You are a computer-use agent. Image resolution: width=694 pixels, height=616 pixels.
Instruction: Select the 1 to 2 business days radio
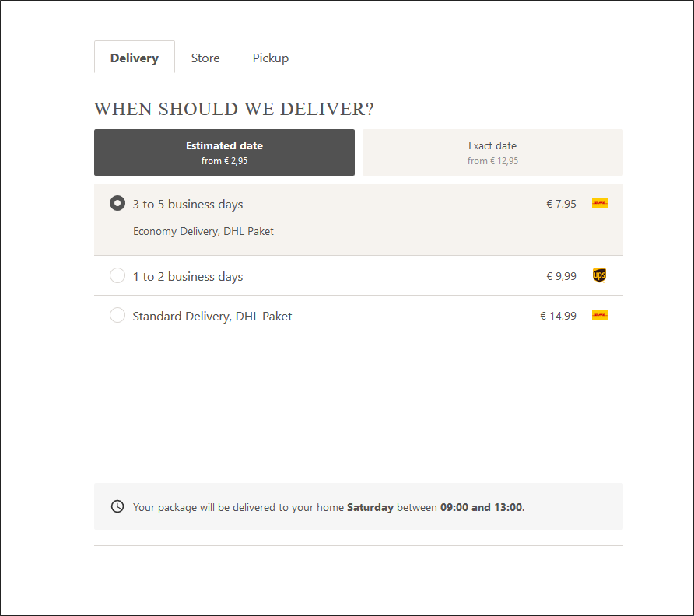pyautogui.click(x=117, y=275)
